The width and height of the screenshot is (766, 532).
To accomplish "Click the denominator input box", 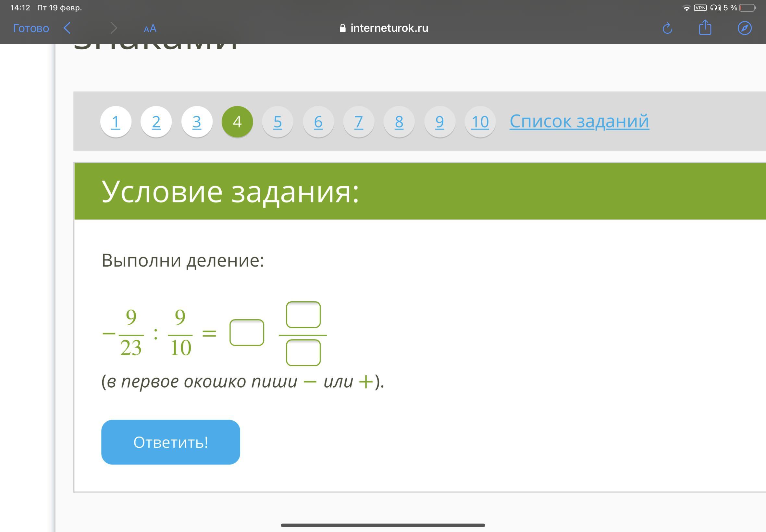I will pyautogui.click(x=303, y=353).
